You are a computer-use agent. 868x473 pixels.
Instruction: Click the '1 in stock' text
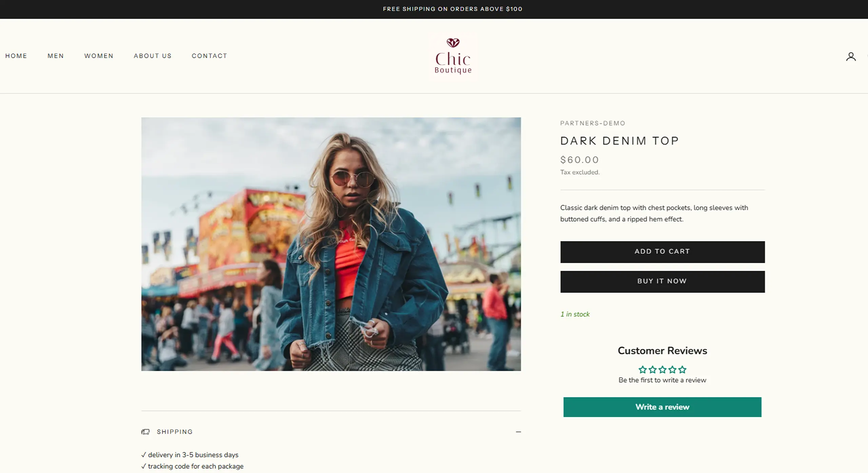point(575,314)
